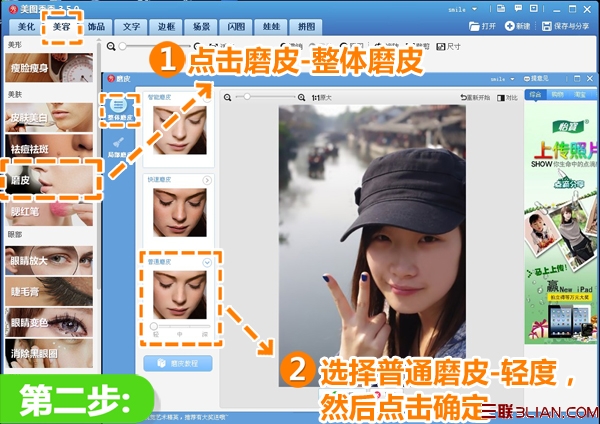This screenshot has height=424, width=600.
Task: Select the 皮肤美白 tool
Action: pyautogui.click(x=49, y=117)
